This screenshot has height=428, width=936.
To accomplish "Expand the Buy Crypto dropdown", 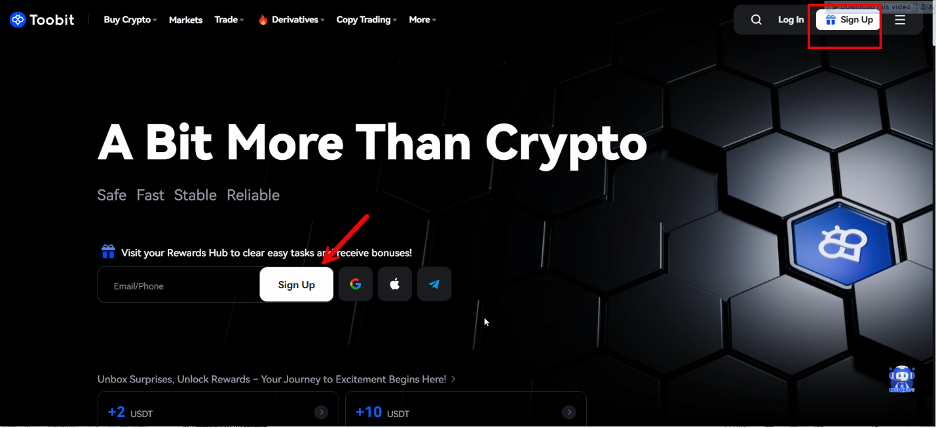I will [130, 20].
